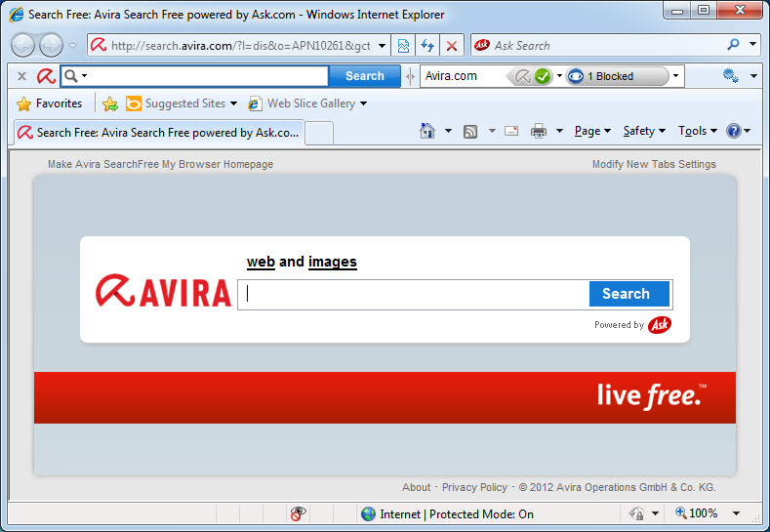Open the website safety dropdown arrow
Viewport: 770px width, 532px height.
pyautogui.click(x=559, y=75)
